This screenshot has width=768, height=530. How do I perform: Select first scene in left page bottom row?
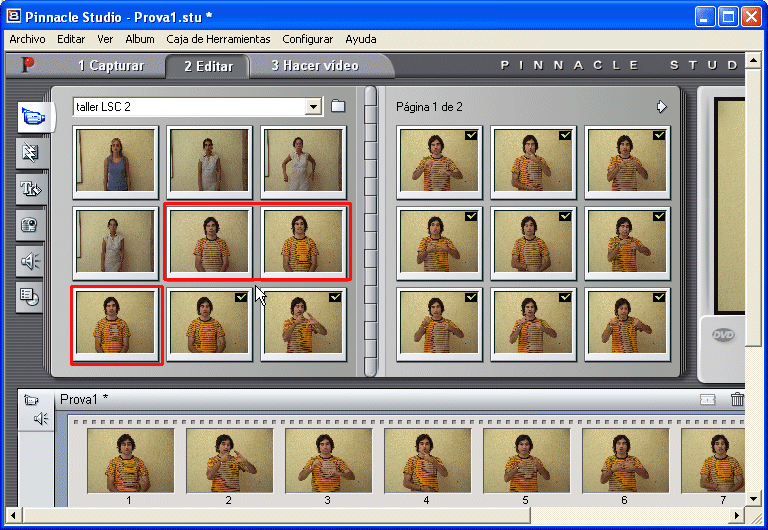click(x=115, y=324)
